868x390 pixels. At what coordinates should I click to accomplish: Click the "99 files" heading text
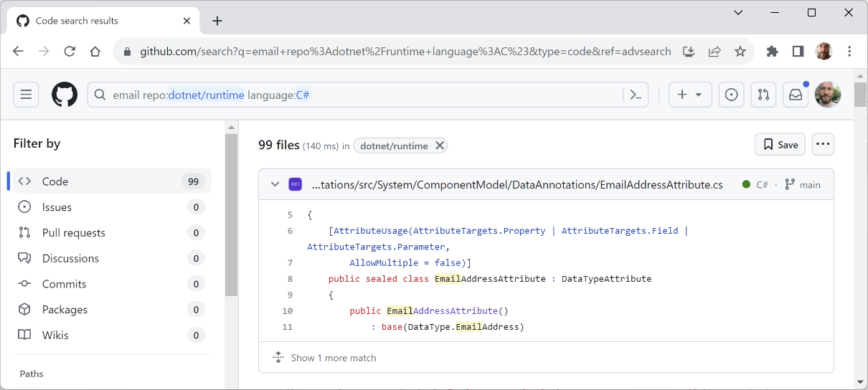(278, 145)
